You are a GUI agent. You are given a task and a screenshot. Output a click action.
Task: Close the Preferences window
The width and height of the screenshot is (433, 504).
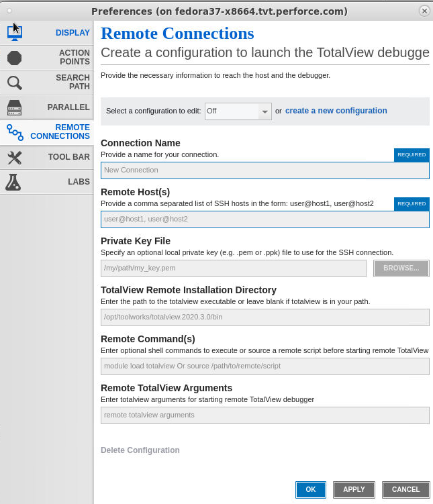[424, 11]
